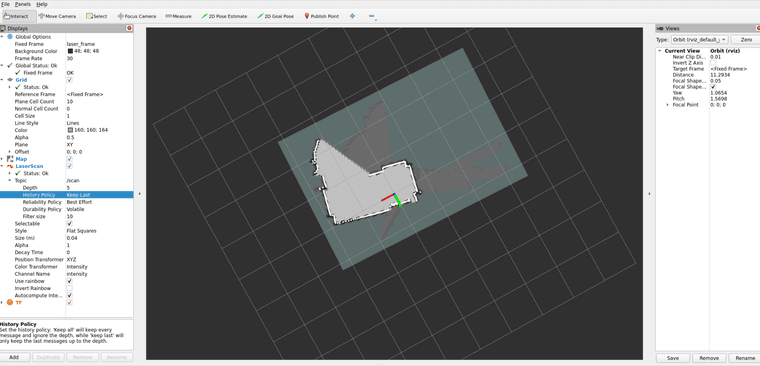Click the Distance value 11.2934 in Views
Image resolution: width=760 pixels, height=366 pixels.
[720, 75]
